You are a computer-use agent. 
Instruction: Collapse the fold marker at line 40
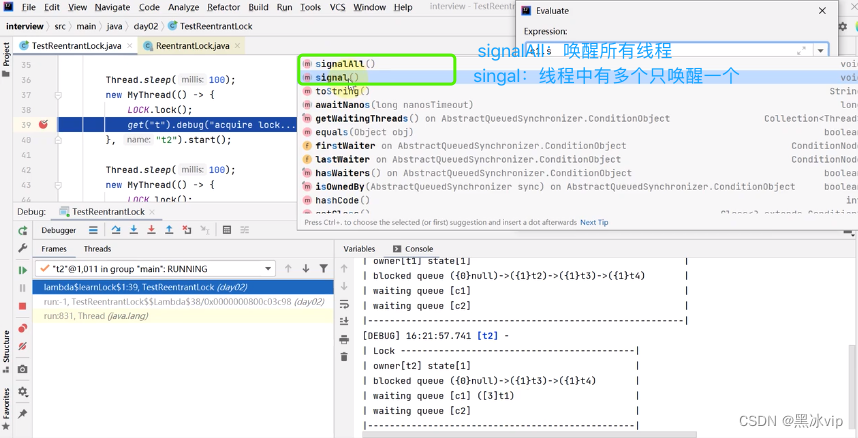(57, 140)
